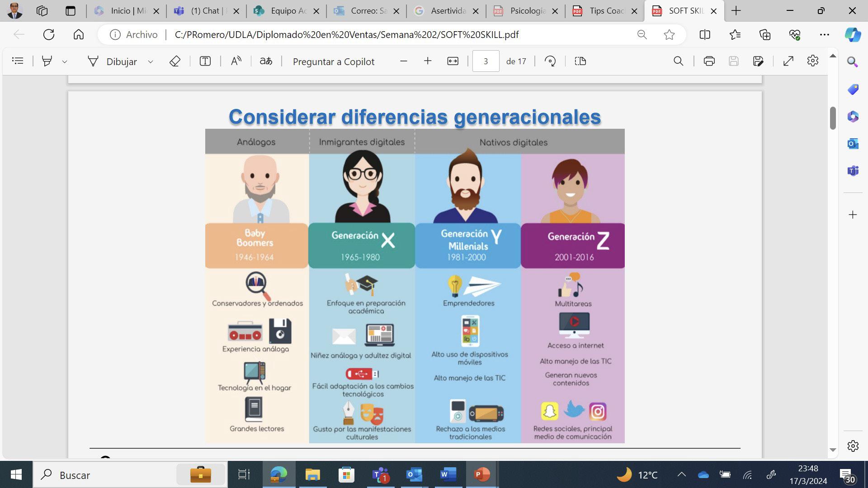The width and height of the screenshot is (868, 488).
Task: Start Read aloud for the PDF
Action: [236, 61]
